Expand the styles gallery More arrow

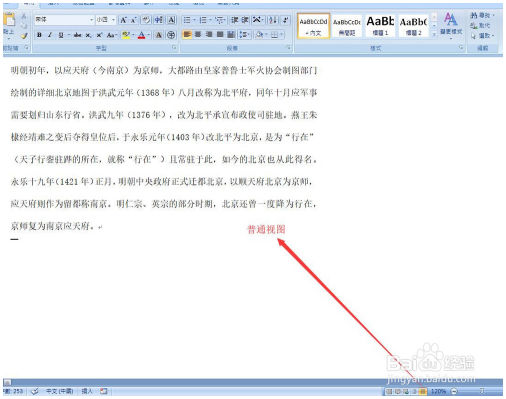click(x=434, y=34)
